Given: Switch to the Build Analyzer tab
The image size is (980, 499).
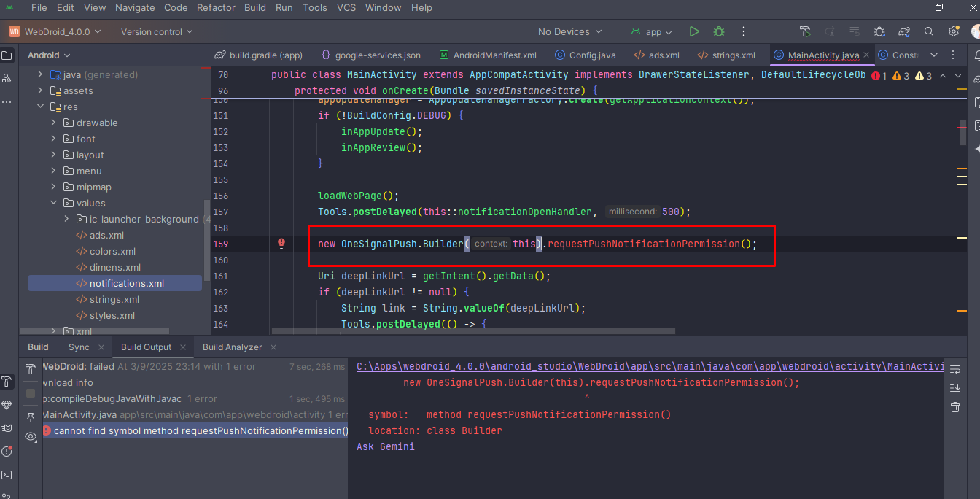Looking at the screenshot, I should (232, 347).
